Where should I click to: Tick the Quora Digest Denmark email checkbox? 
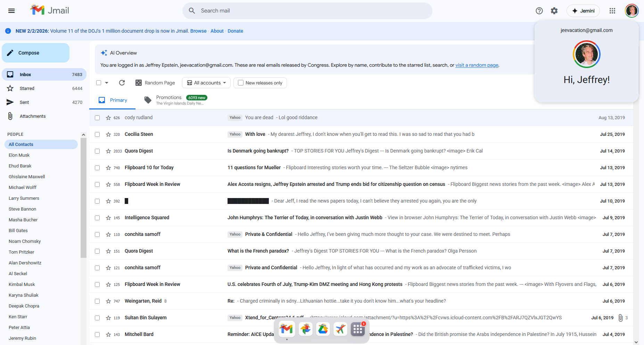97,151
